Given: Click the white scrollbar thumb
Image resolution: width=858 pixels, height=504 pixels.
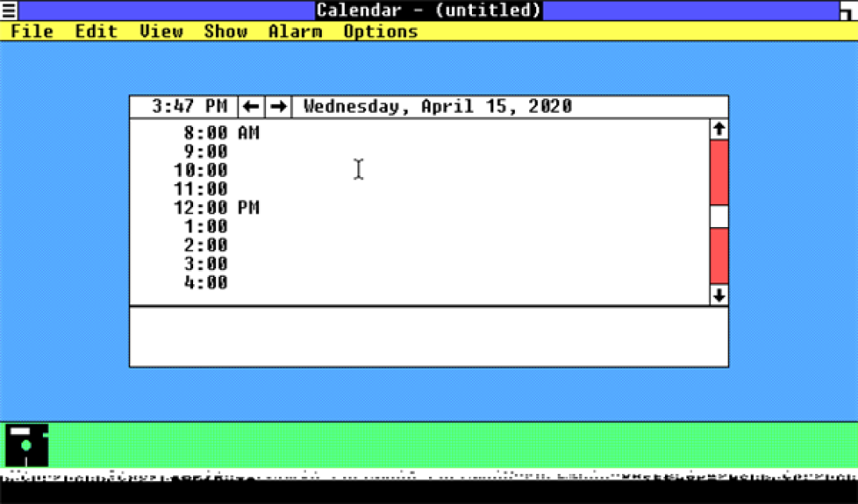Looking at the screenshot, I should 719,217.
